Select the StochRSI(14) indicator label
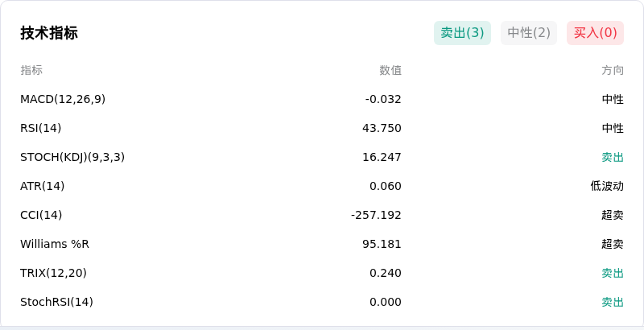The width and height of the screenshot is (644, 330). click(x=56, y=302)
